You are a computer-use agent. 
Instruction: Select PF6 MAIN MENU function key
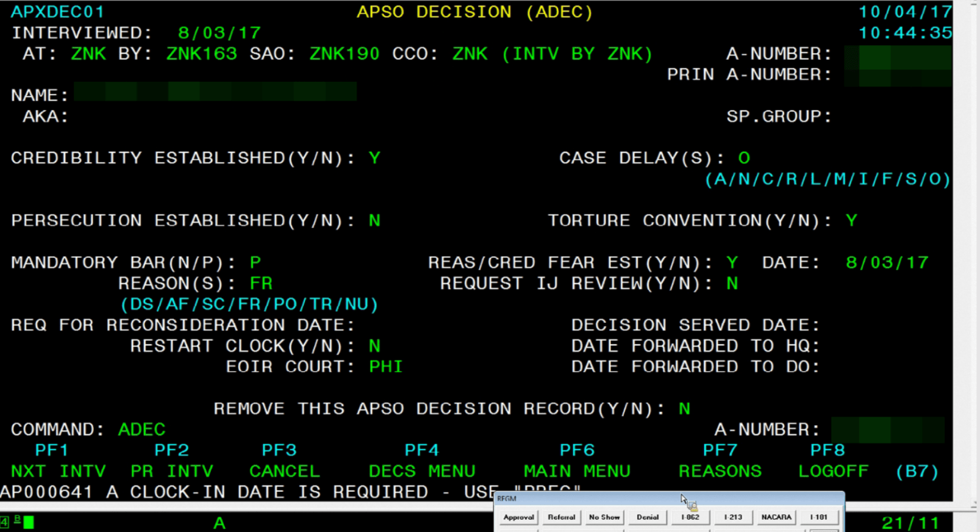[x=577, y=461]
